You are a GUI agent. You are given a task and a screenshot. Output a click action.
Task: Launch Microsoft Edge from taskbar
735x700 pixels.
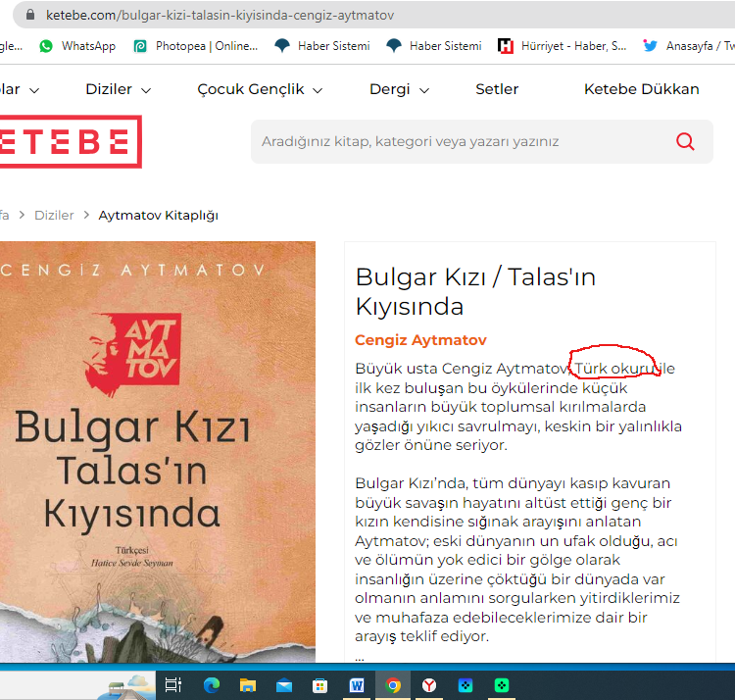pyautogui.click(x=212, y=685)
